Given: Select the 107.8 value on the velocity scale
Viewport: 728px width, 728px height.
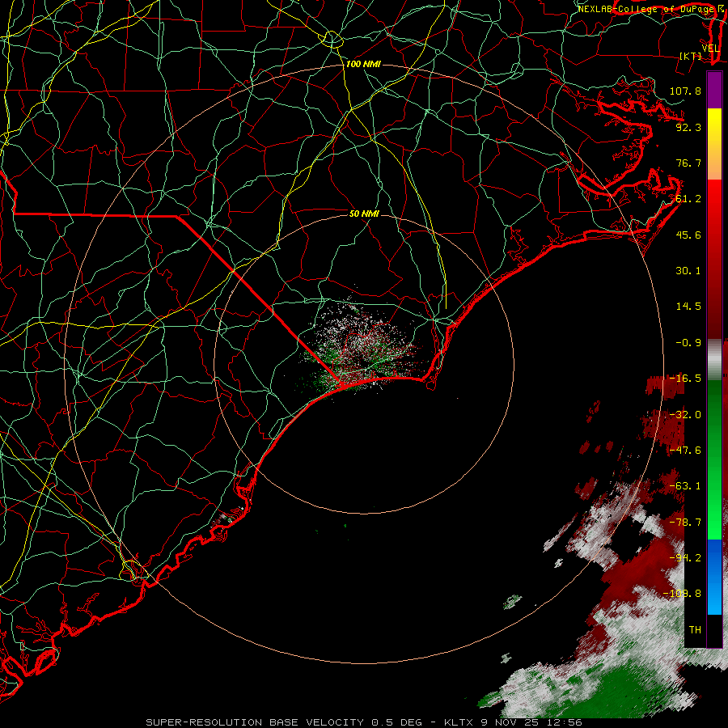Looking at the screenshot, I should [685, 91].
